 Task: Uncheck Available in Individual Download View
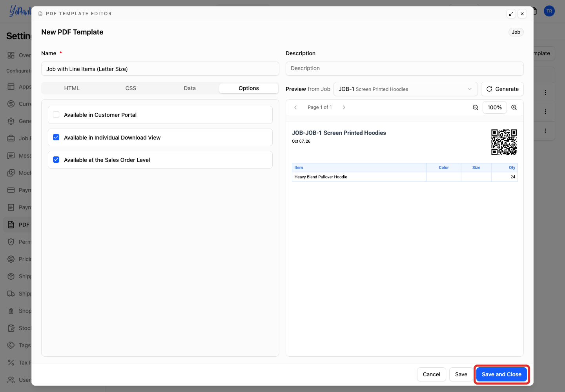point(56,137)
